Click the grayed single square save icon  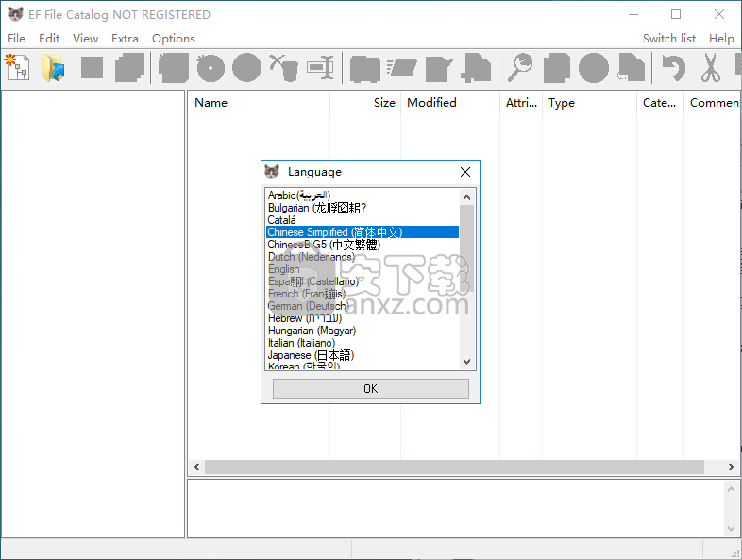(92, 67)
